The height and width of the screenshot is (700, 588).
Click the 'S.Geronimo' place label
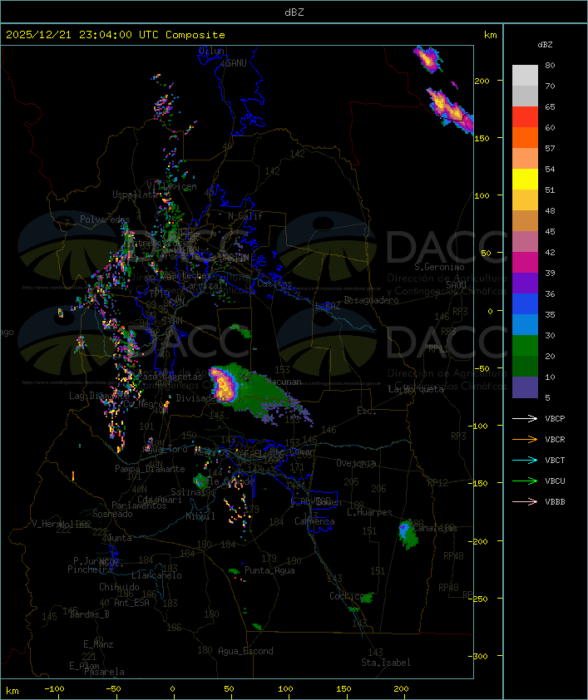pos(439,267)
